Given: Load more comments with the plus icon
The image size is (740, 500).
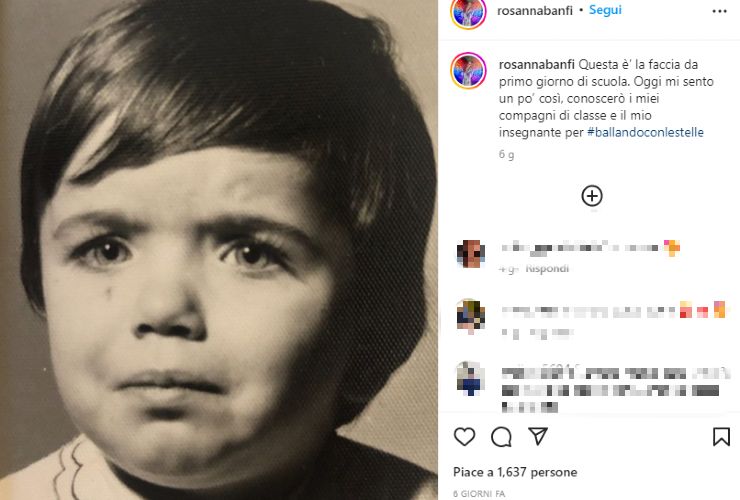Looking at the screenshot, I should pyautogui.click(x=592, y=196).
